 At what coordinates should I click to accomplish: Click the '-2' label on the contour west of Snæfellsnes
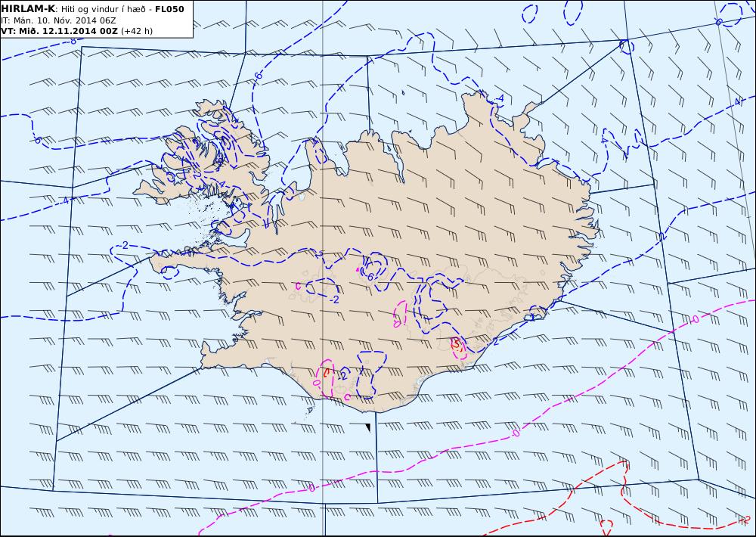pos(124,246)
